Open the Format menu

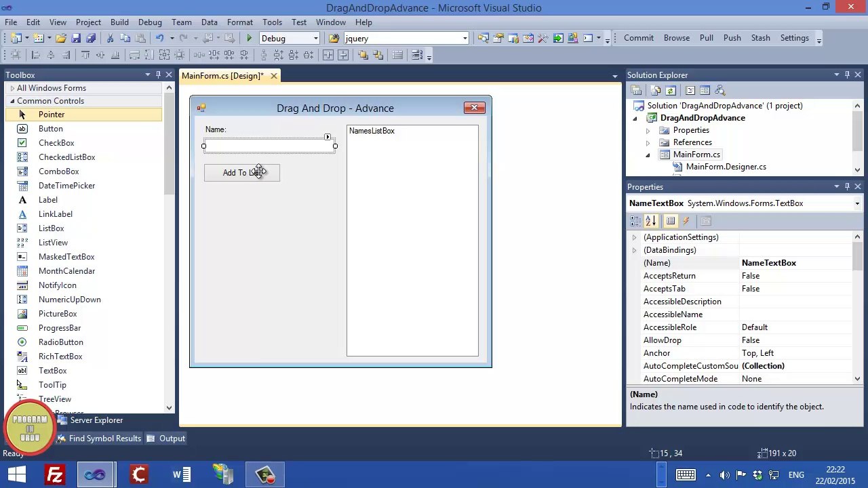(x=240, y=22)
